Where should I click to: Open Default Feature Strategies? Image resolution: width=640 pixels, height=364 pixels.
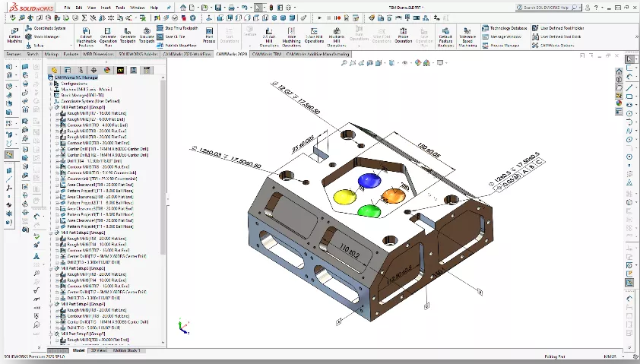[445, 36]
